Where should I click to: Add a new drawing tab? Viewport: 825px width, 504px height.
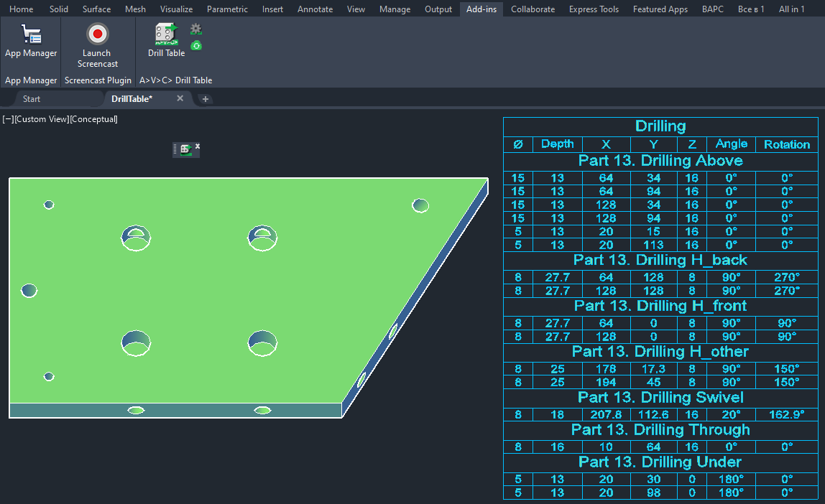coord(206,99)
